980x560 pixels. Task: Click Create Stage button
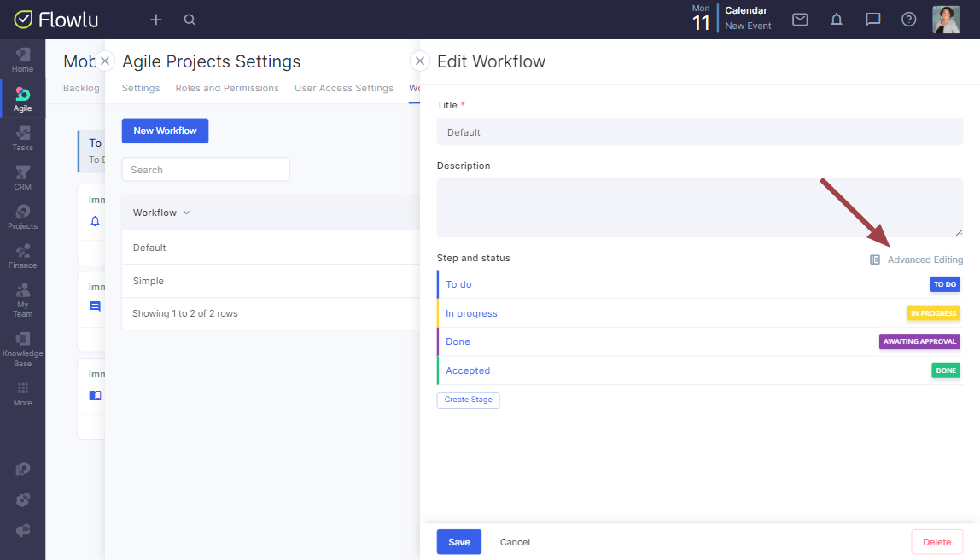(x=468, y=400)
